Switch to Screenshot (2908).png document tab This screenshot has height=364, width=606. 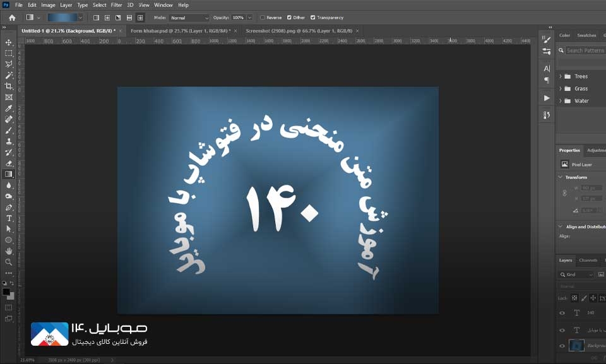[299, 31]
